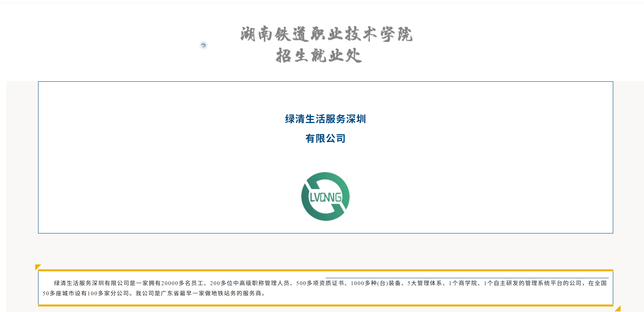Select the 有限公司 title line
644x312 pixels.
[325, 138]
